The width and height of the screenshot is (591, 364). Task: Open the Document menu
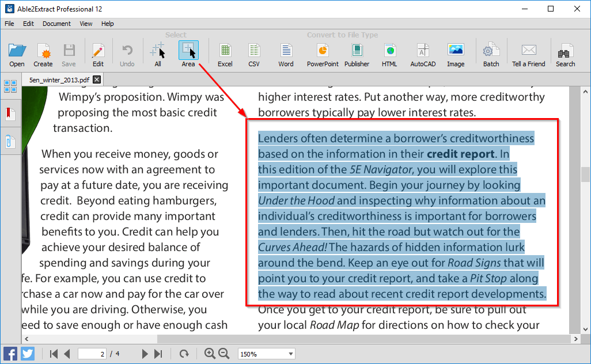click(56, 24)
